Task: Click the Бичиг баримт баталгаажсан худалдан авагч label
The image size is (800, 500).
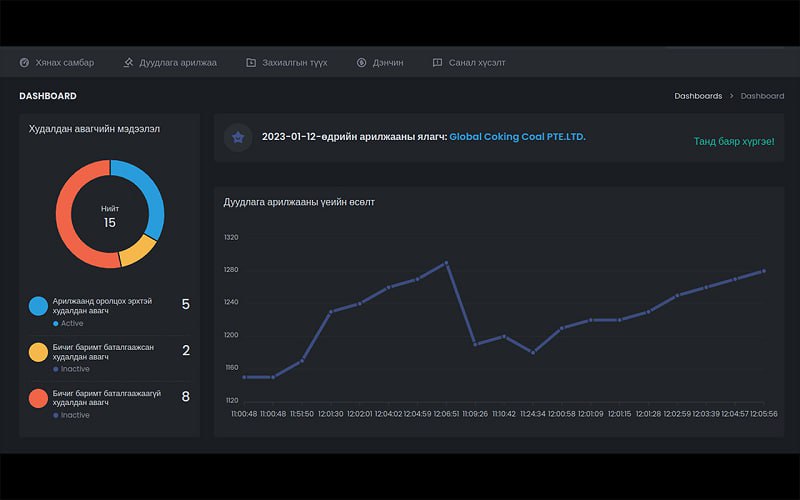Action: coord(103,352)
